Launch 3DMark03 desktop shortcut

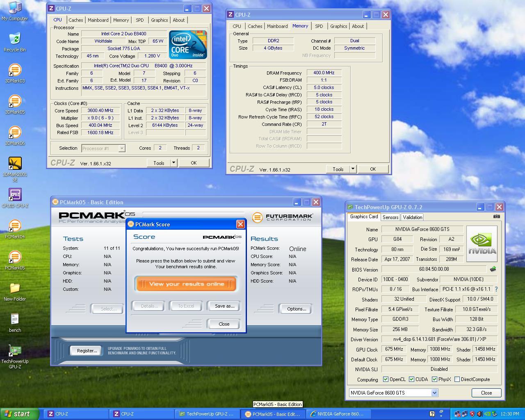pos(15,73)
